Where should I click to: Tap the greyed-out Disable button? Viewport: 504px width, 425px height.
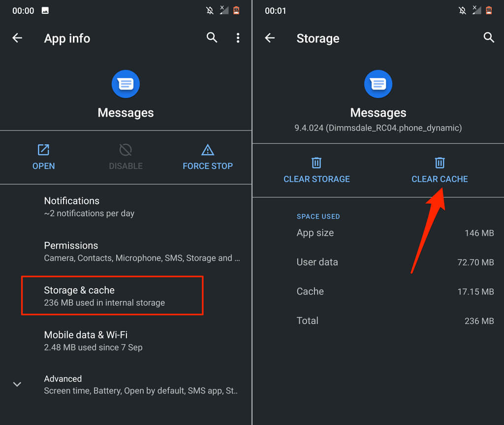[x=126, y=157]
